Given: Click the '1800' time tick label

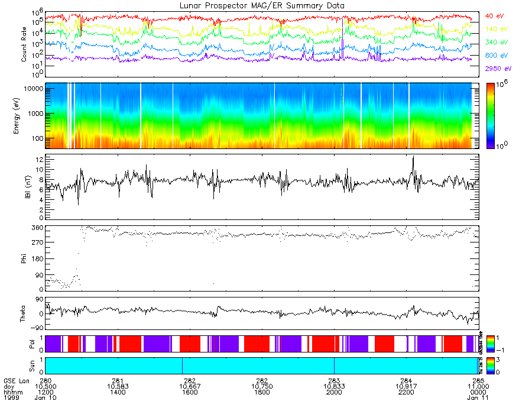Looking at the screenshot, I should coord(262,392).
